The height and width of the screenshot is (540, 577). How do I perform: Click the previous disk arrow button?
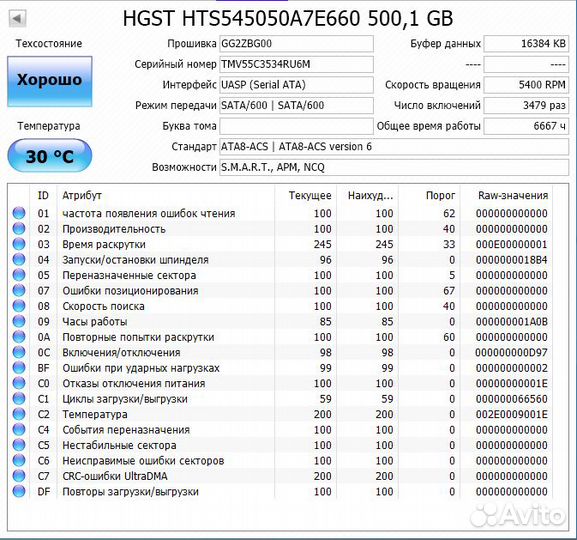click(x=17, y=18)
